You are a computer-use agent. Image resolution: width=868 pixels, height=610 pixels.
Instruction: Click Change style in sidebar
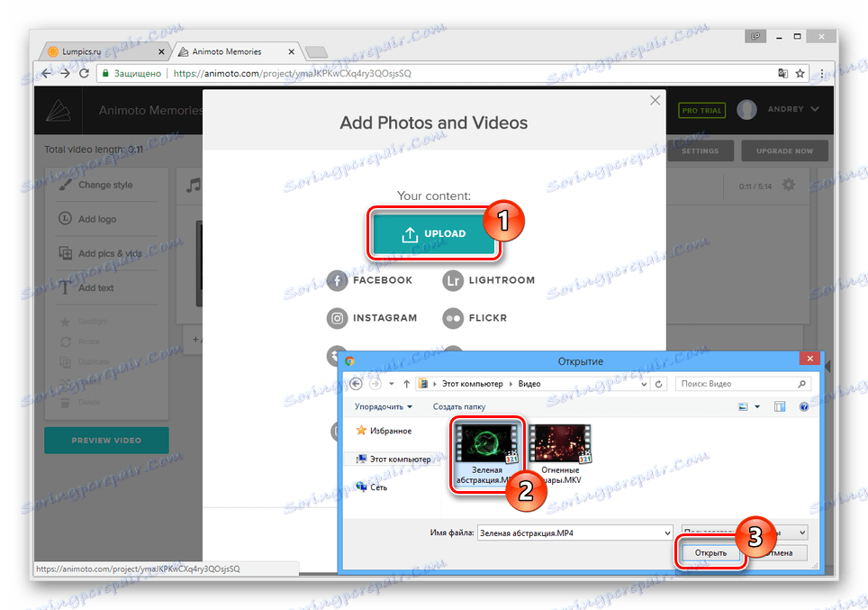point(95,185)
